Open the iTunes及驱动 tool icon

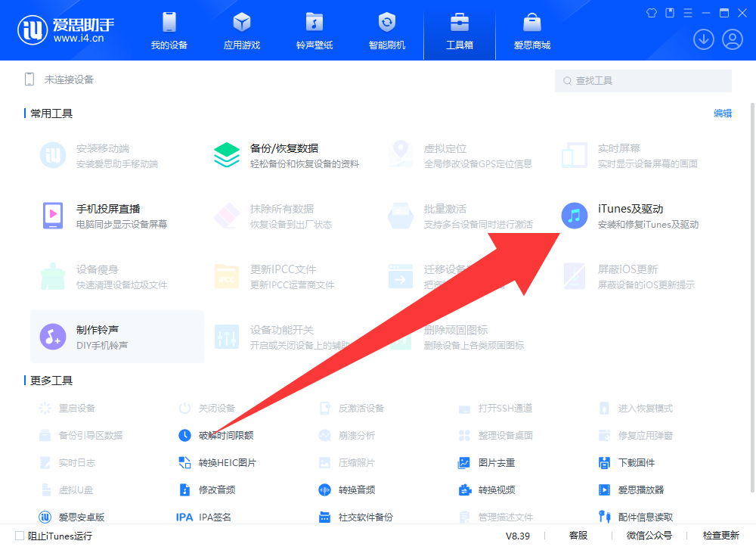(575, 216)
